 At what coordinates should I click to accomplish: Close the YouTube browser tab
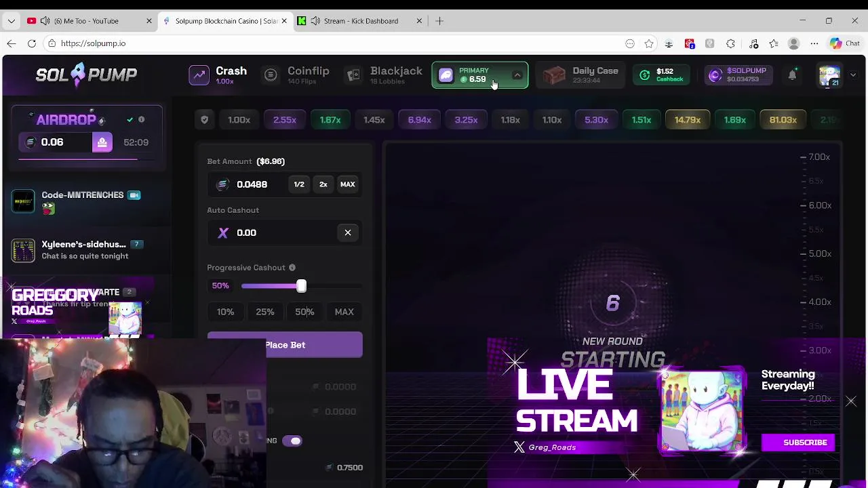[x=149, y=21]
